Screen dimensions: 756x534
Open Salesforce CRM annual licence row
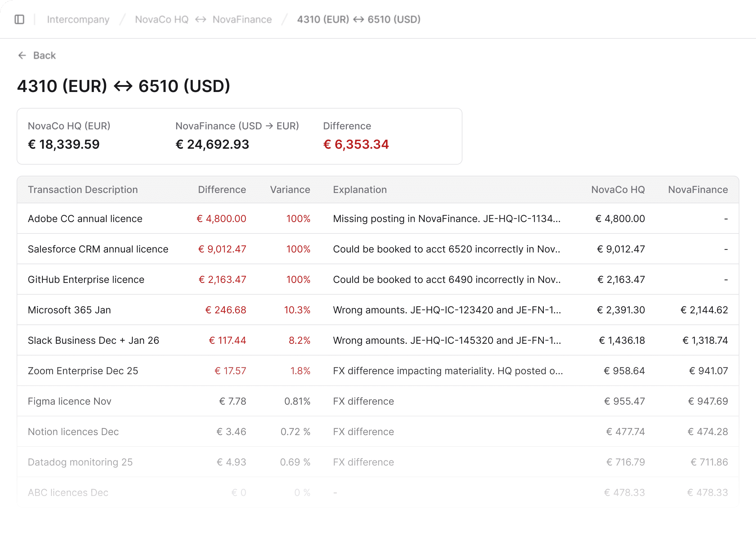coord(98,249)
